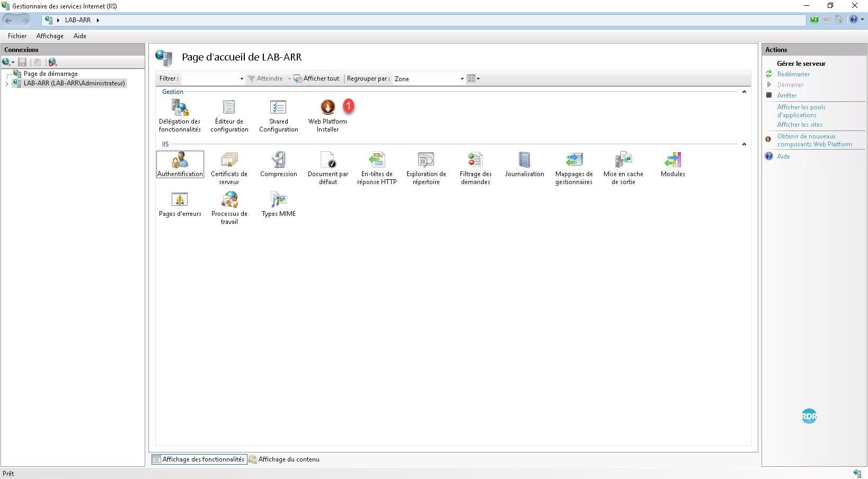The image size is (868, 479).
Task: Select the Compression feature icon
Action: pos(278,164)
